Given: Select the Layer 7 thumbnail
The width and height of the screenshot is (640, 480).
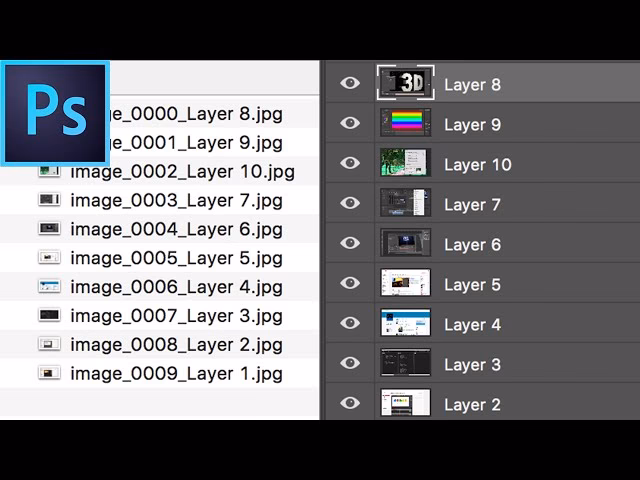Looking at the screenshot, I should pos(405,202).
